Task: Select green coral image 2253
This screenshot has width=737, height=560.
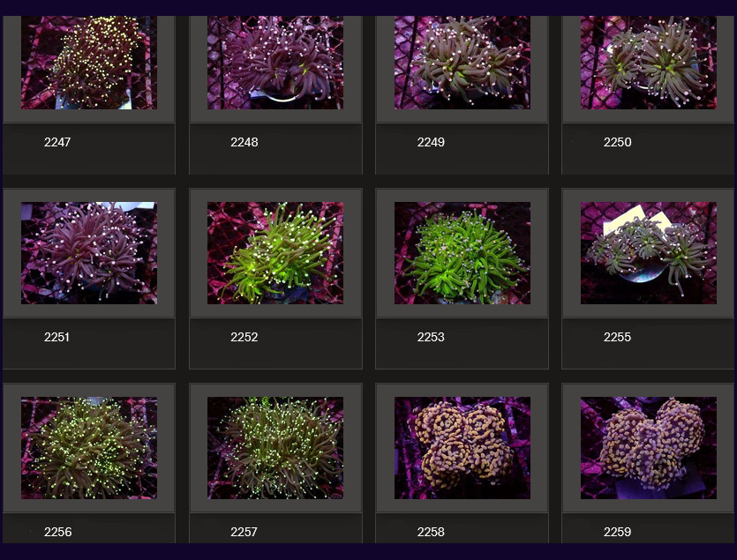Action: pyautogui.click(x=462, y=253)
